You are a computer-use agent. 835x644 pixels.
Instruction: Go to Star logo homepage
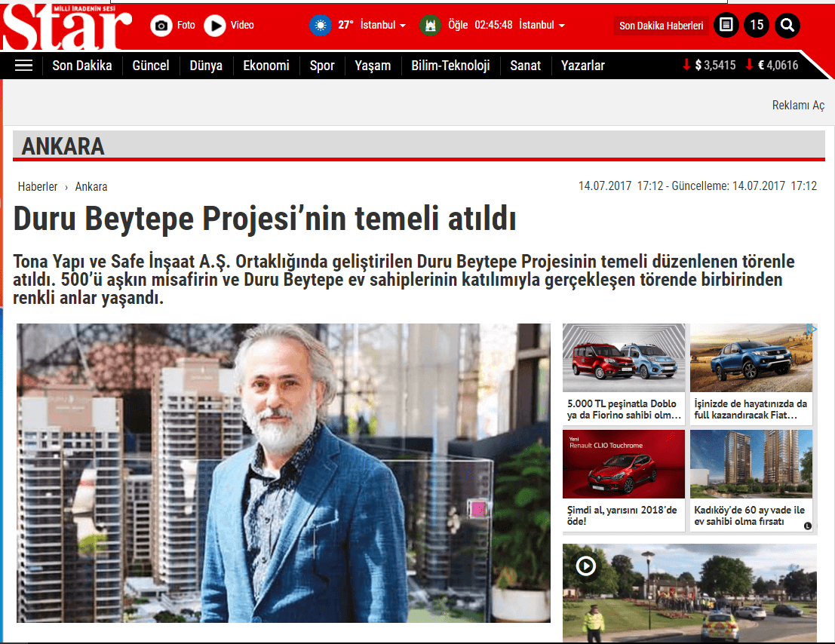click(x=66, y=26)
